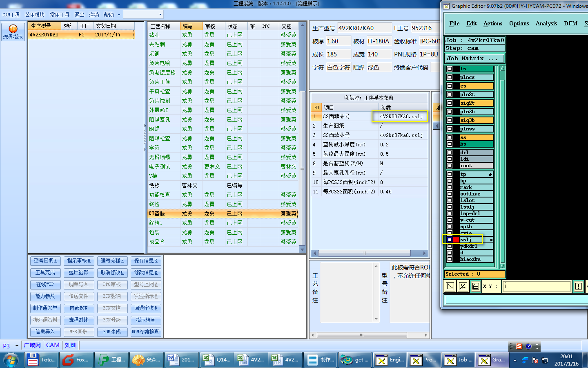Viewport: 588px width, 368px height.
Task: Open the Word document taskbar icon
Action: (181, 360)
